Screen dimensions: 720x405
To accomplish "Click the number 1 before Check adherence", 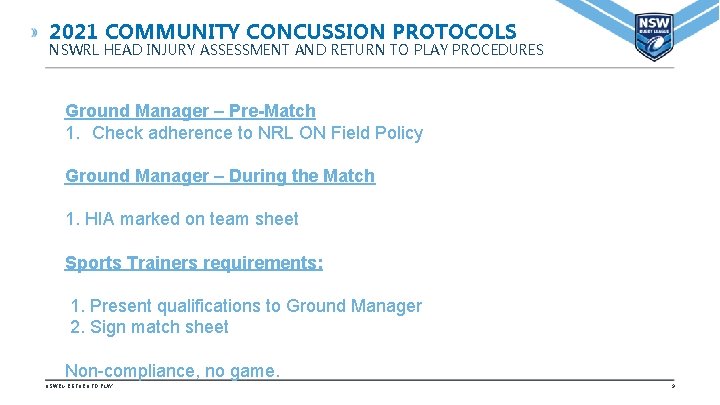I will 71,133.
